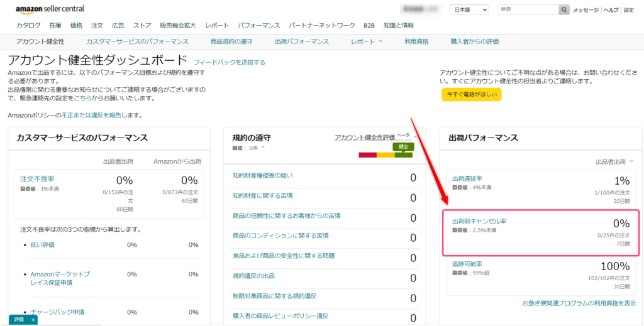Switch to the 出荷パフォーマンス tab
The image size is (644, 326).
(302, 41)
